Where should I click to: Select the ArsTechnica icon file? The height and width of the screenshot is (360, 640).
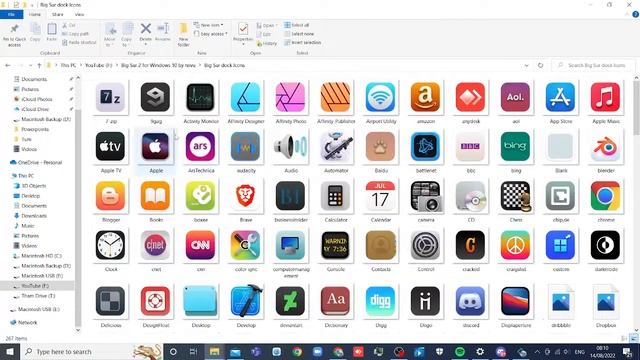[x=200, y=151]
